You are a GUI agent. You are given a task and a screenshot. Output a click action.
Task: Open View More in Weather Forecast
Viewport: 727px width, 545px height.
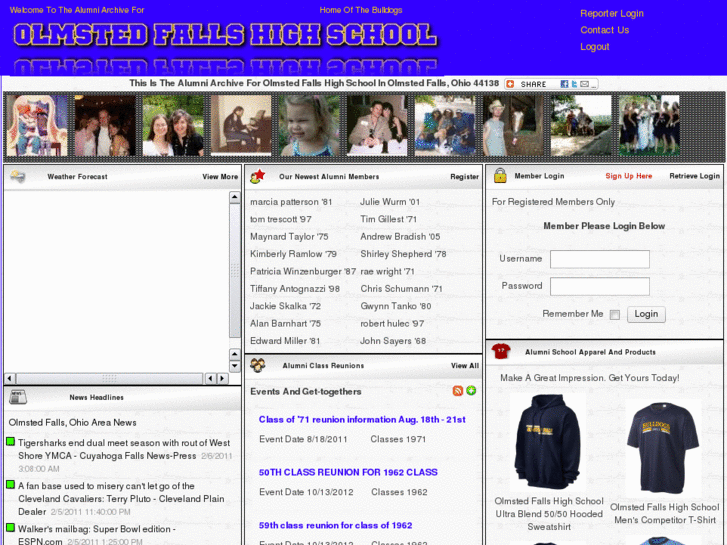(220, 177)
